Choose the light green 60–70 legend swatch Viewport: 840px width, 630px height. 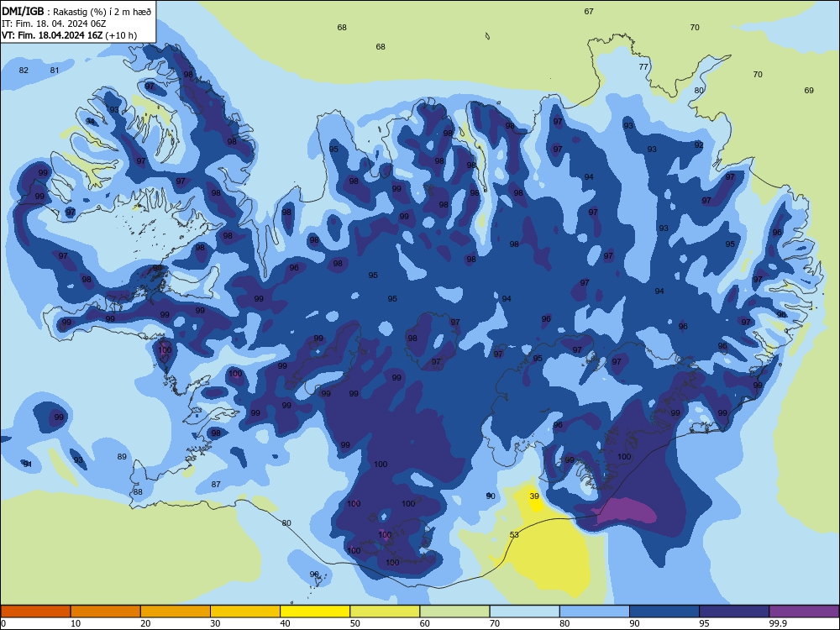454,612
